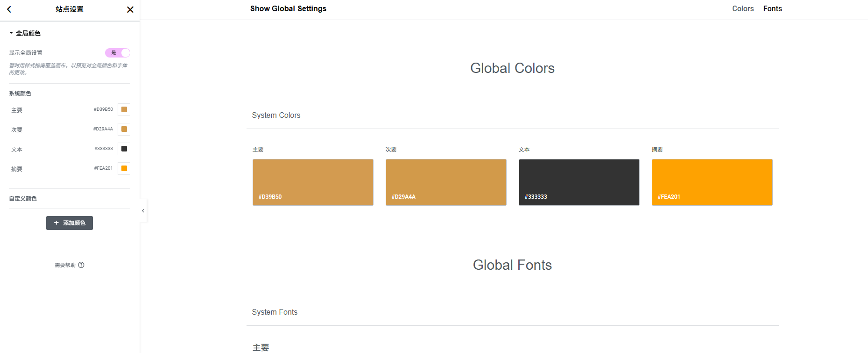The width and height of the screenshot is (868, 353).
Task: Click the 摘要 color name field
Action: 17,169
